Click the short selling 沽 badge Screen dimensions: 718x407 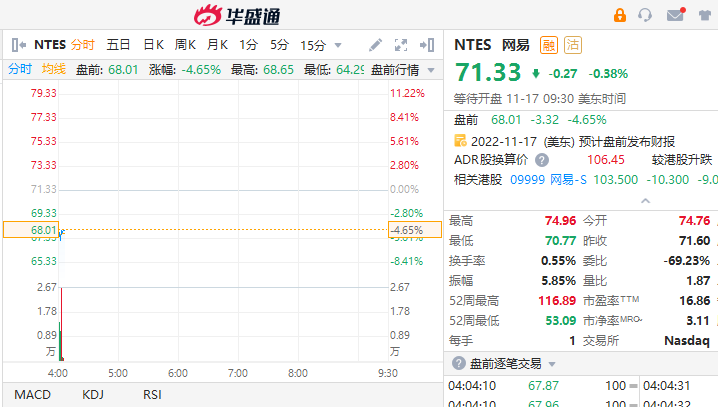(572, 45)
